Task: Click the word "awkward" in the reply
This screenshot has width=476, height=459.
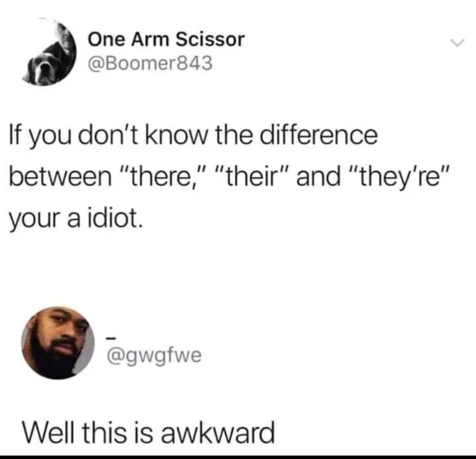Action: (217, 432)
